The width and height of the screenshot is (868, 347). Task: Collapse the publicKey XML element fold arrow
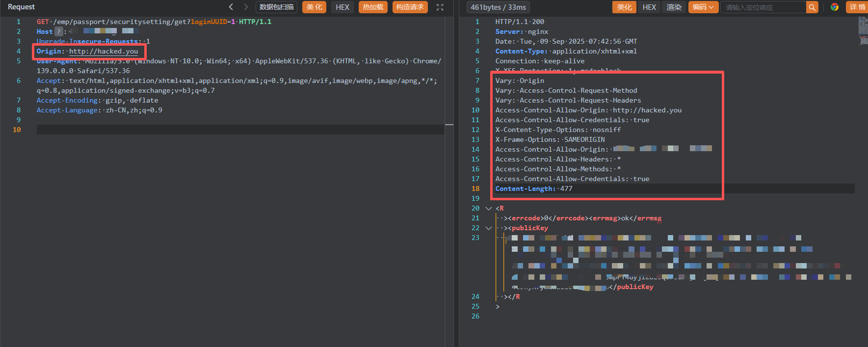click(x=488, y=228)
